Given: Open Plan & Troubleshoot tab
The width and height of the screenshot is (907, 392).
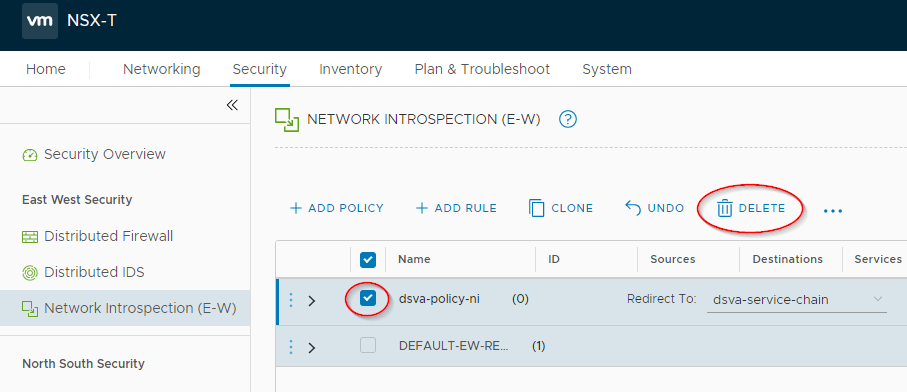Looking at the screenshot, I should [x=482, y=69].
